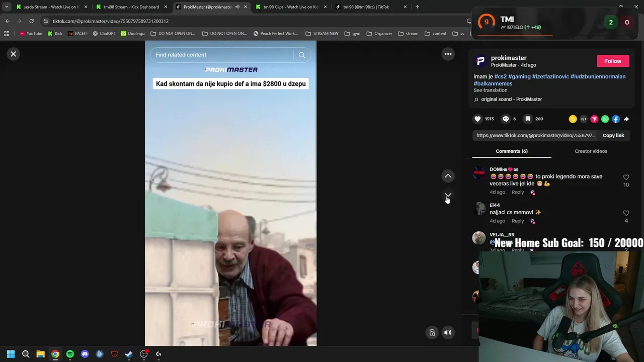Like DOMI's comment heart
This screenshot has width=644, height=362.
pyautogui.click(x=626, y=177)
